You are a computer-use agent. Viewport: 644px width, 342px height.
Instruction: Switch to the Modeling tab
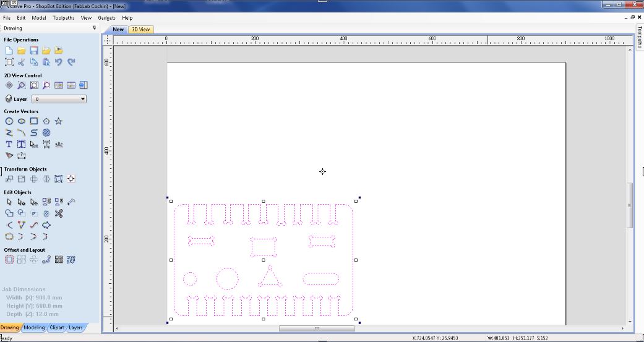34,328
